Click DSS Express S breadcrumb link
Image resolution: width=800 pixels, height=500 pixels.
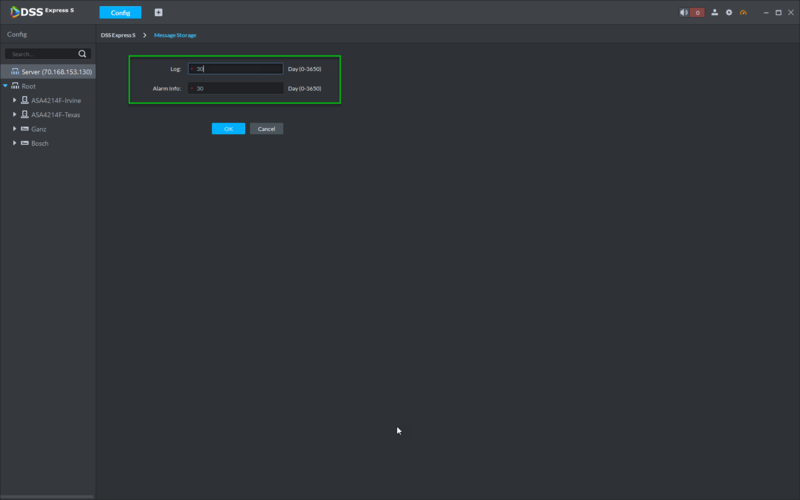point(118,35)
